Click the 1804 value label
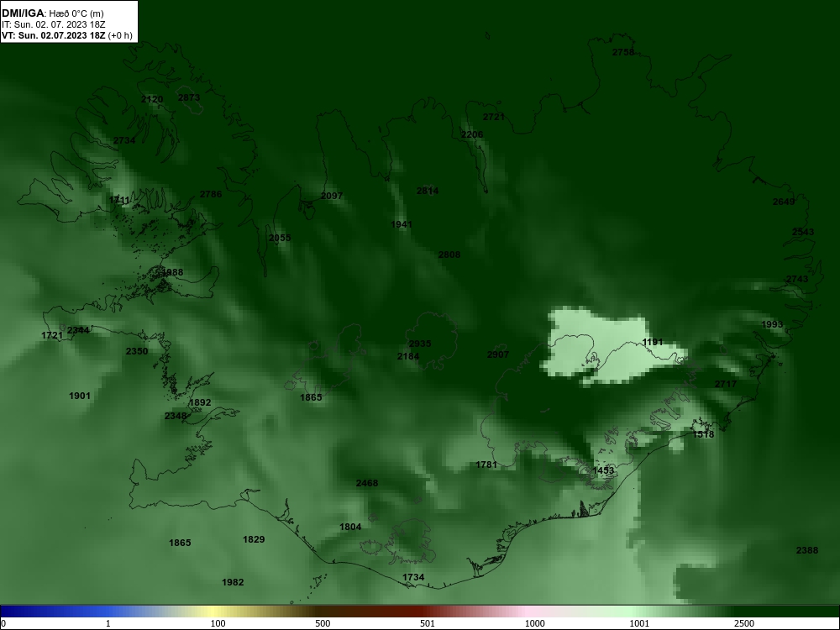This screenshot has width=840, height=630. pos(350,528)
